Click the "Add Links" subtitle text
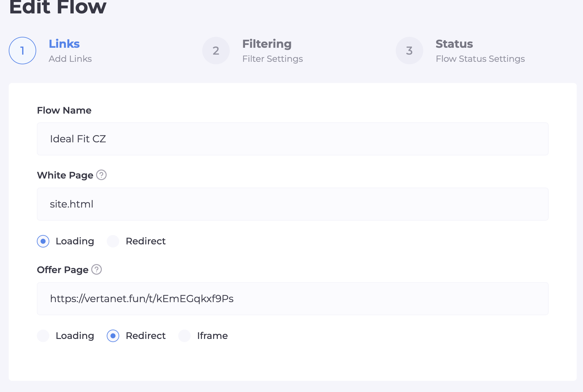This screenshot has height=392, width=583. 70,59
